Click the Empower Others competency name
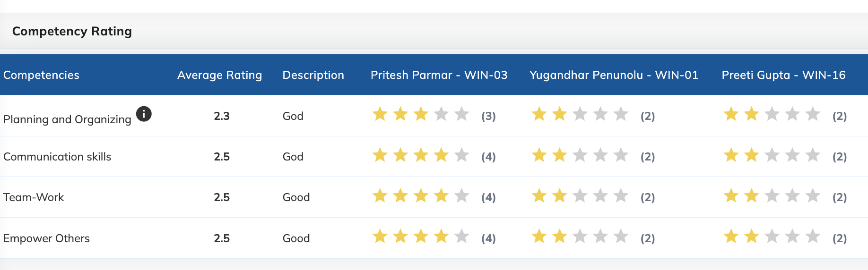Image resolution: width=868 pixels, height=270 pixels. click(46, 238)
